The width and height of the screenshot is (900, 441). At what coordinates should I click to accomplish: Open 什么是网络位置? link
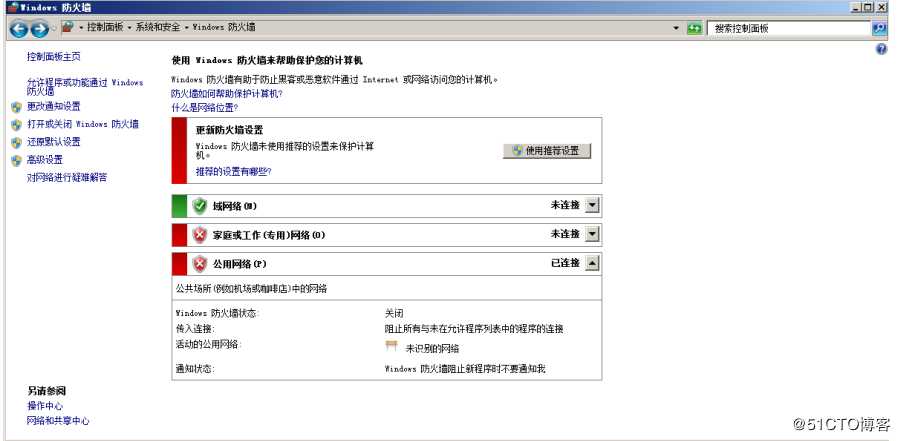click(204, 107)
